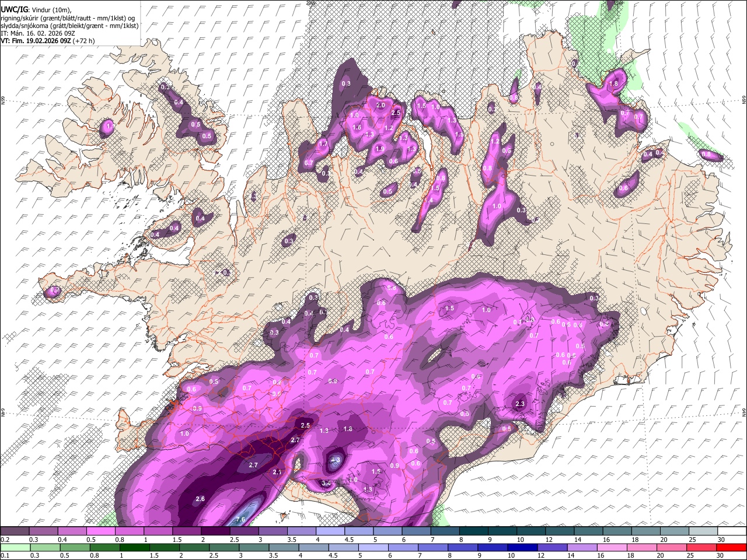Image resolution: width=747 pixels, height=560 pixels.
Task: Click the white 30 swatch ending upper legend
Action: [732, 531]
